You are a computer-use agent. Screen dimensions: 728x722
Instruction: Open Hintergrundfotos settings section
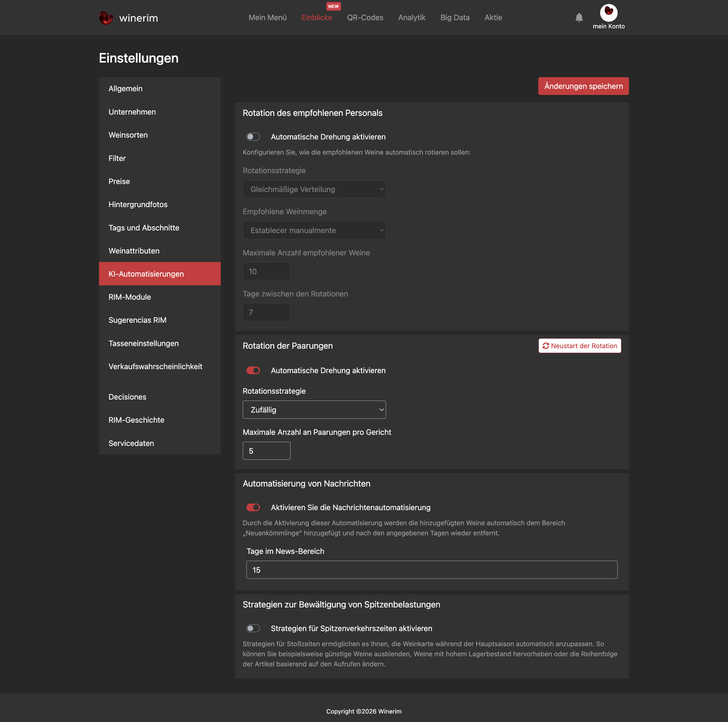[160, 204]
